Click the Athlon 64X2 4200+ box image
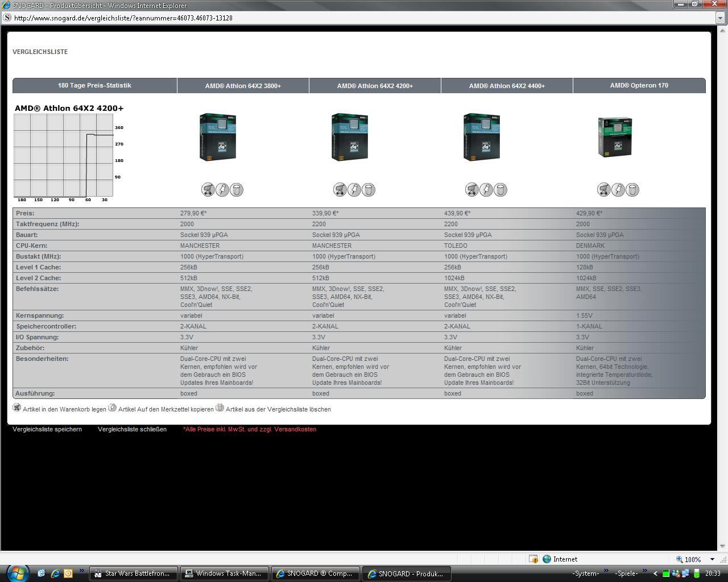The image size is (728, 582). (350, 137)
